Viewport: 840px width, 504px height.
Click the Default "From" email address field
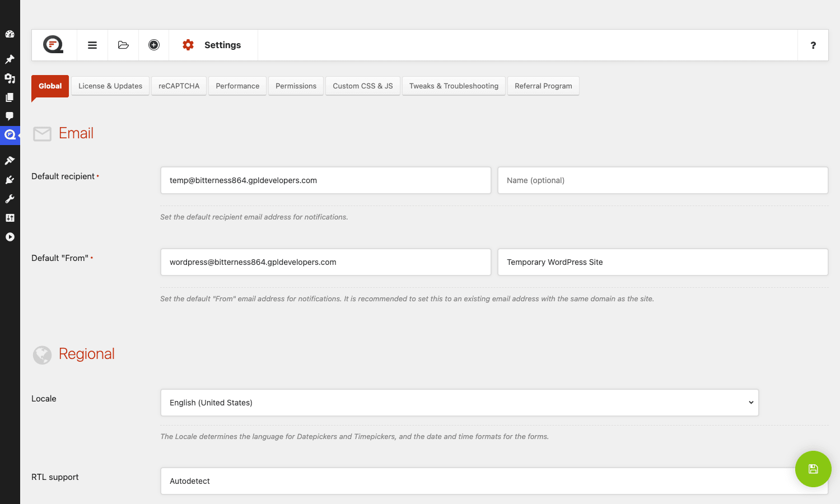pyautogui.click(x=326, y=262)
